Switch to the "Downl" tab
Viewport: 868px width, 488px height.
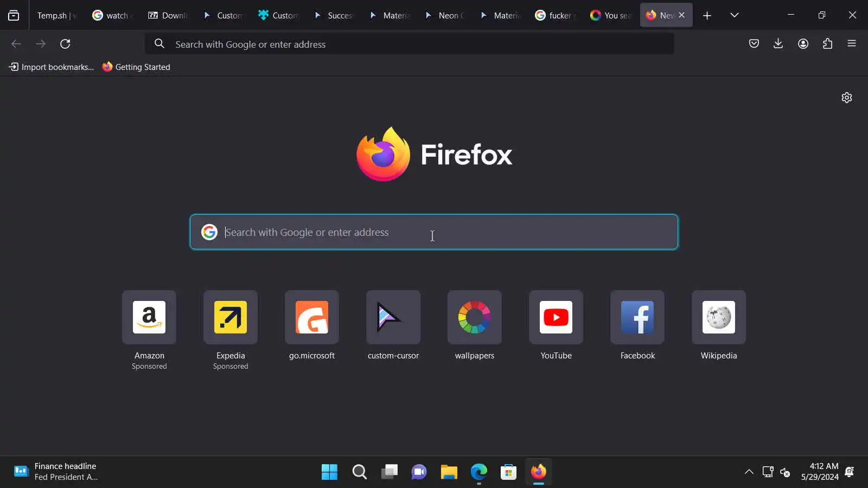click(168, 15)
